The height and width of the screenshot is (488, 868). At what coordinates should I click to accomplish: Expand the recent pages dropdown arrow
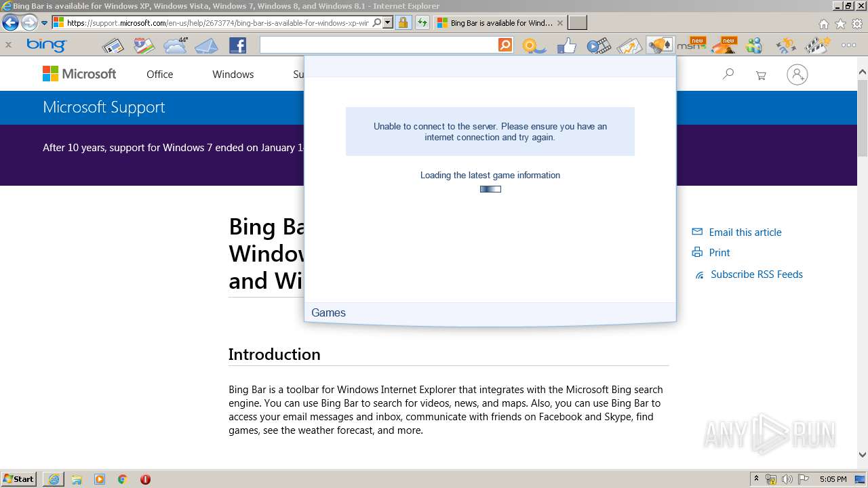pyautogui.click(x=45, y=23)
